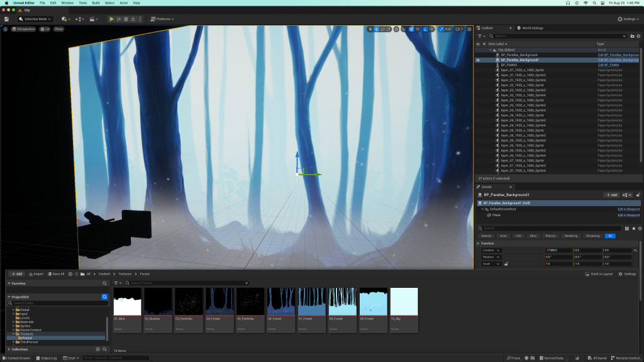Toggle visibility of BP_Parallax_Background1 in Outliner
The image size is (644, 362).
(x=479, y=60)
